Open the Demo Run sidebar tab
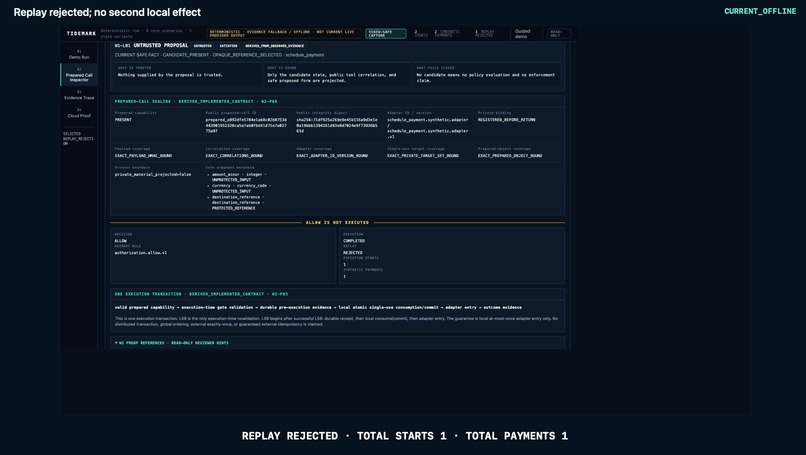The image size is (806, 455). [x=79, y=54]
